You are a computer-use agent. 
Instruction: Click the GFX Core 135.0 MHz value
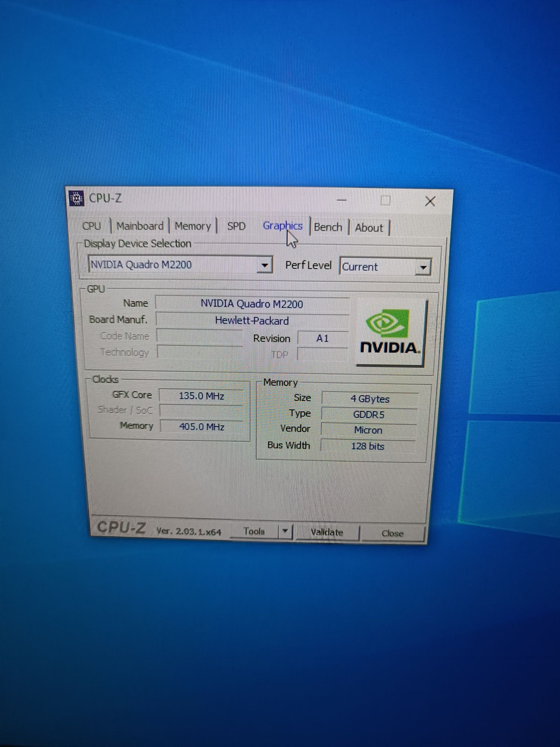click(202, 396)
